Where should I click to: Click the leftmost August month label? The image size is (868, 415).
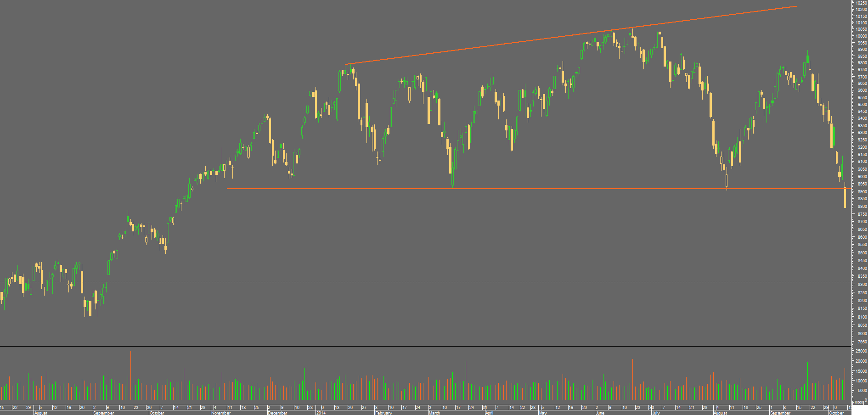click(x=41, y=413)
